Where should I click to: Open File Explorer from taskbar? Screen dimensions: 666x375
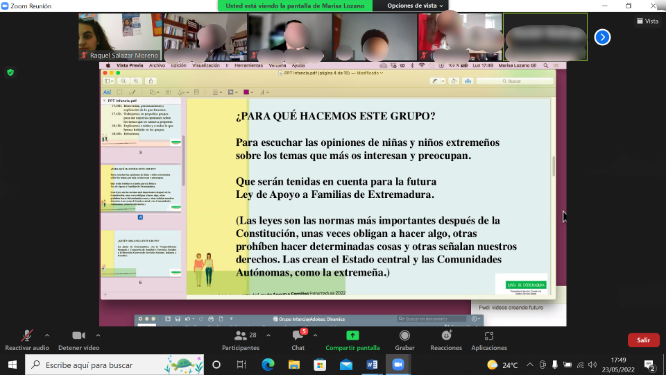(x=294, y=365)
